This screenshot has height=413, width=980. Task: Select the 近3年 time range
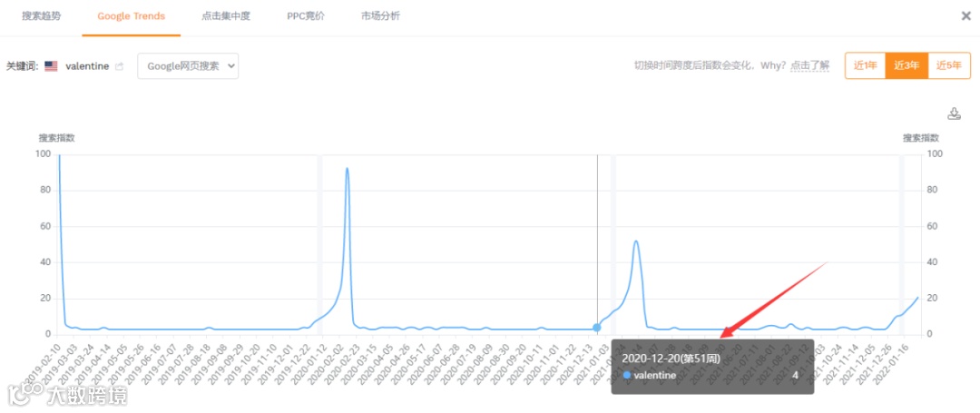pos(906,65)
